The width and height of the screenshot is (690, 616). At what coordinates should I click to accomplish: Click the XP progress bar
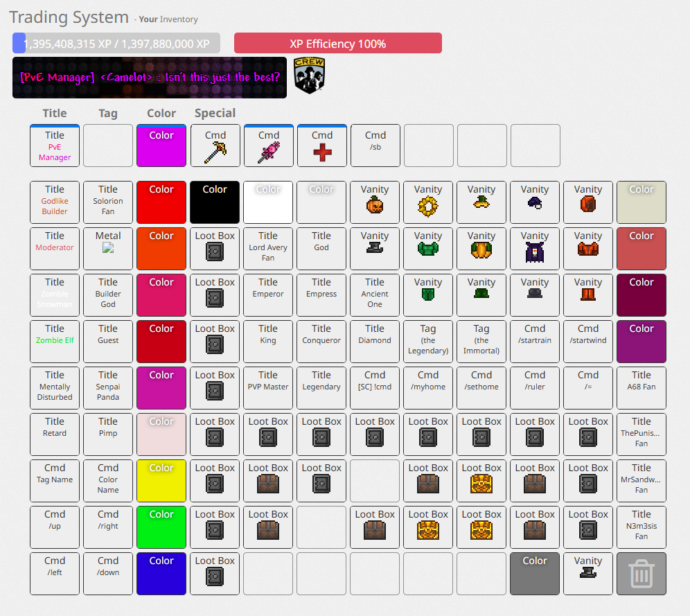(116, 44)
